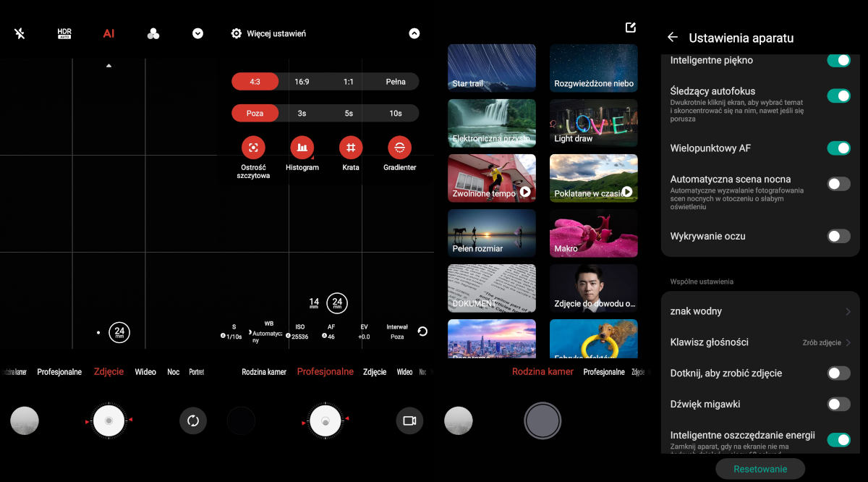Open the Star trail mode thumbnail
The image size is (868, 482).
click(492, 67)
